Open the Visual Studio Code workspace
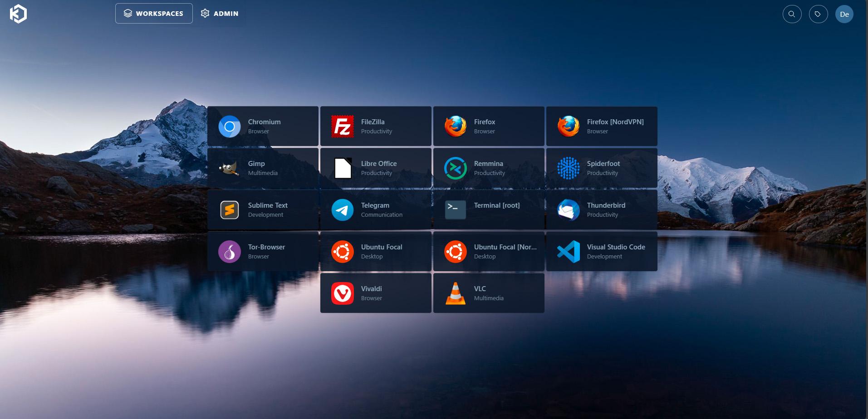Screen dimensions: 868x419 (x=602, y=251)
